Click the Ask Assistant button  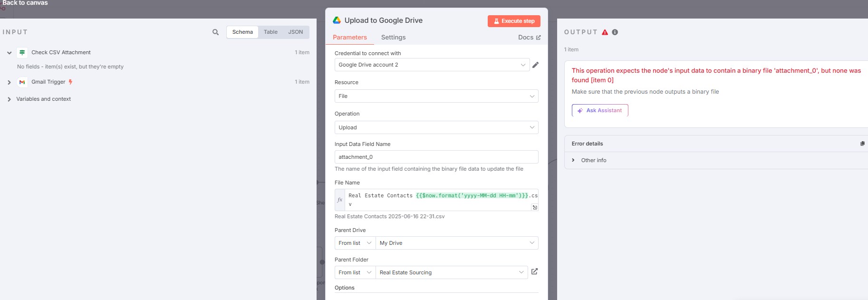(600, 110)
